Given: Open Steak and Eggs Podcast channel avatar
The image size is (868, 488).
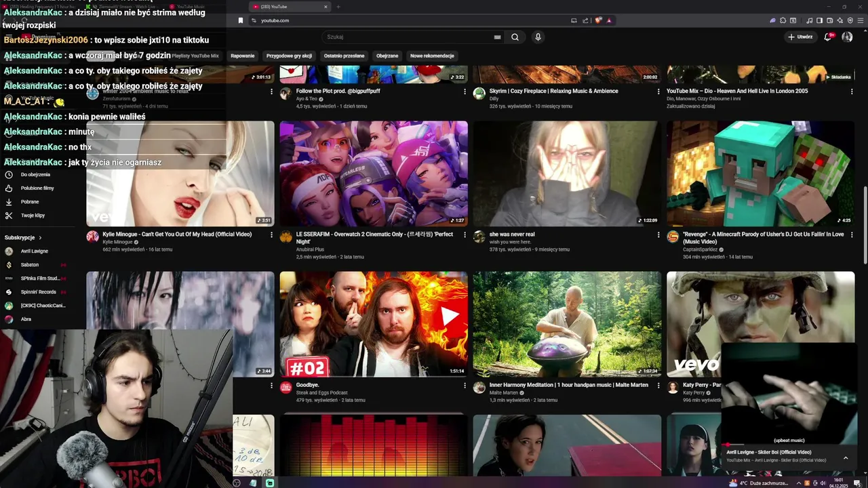Looking at the screenshot, I should point(286,387).
